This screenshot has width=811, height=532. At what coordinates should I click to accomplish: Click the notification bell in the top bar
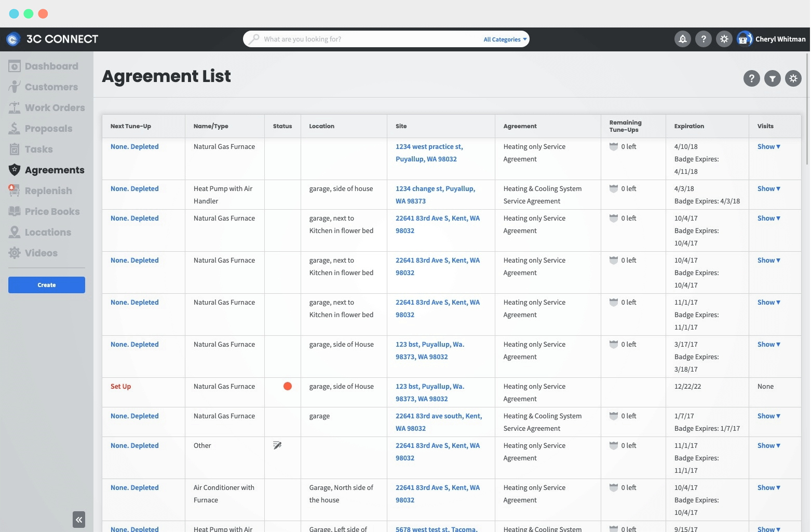[x=682, y=39]
